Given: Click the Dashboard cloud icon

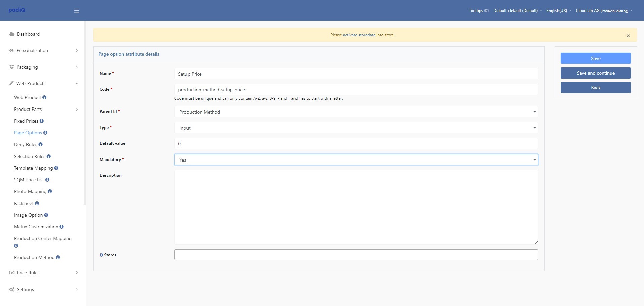Looking at the screenshot, I should pos(12,34).
